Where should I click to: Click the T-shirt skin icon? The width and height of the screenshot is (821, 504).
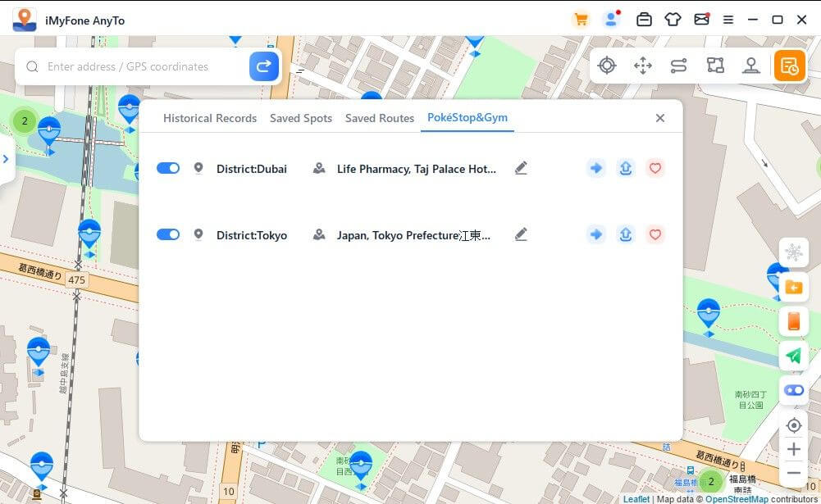[673, 20]
